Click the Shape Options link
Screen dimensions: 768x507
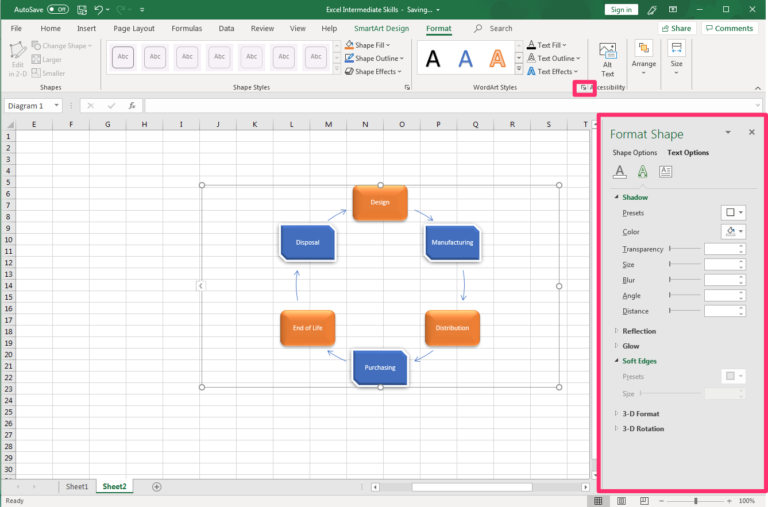pos(635,153)
